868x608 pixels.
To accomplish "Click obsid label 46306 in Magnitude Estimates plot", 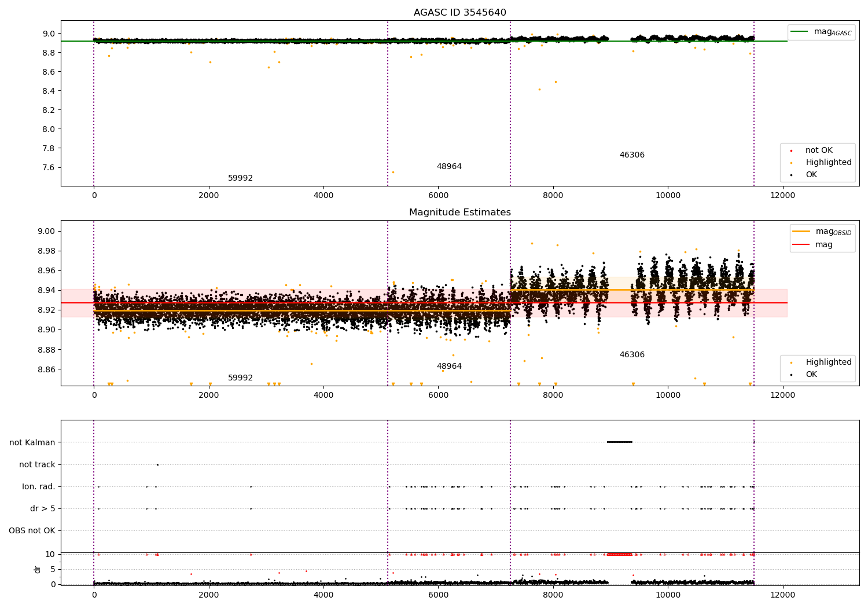I will (632, 355).
